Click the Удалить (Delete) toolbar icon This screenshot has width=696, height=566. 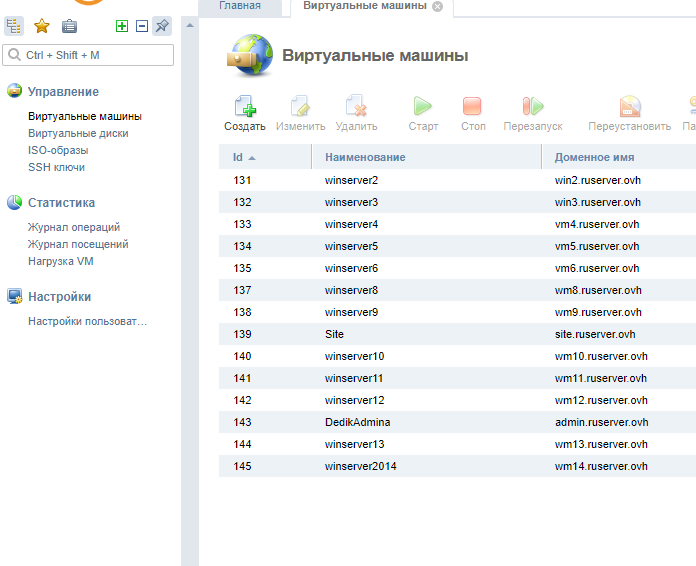(x=356, y=107)
